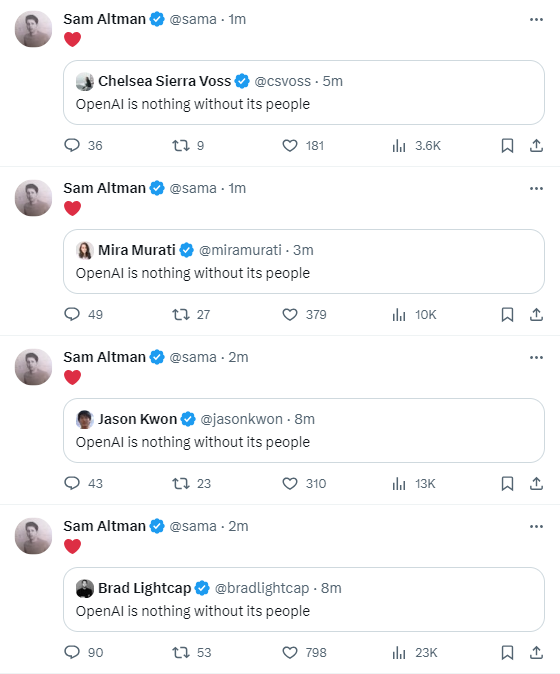This screenshot has width=560, height=674.
Task: Open more options on Jason Kwon quote tweet
Action: (536, 357)
